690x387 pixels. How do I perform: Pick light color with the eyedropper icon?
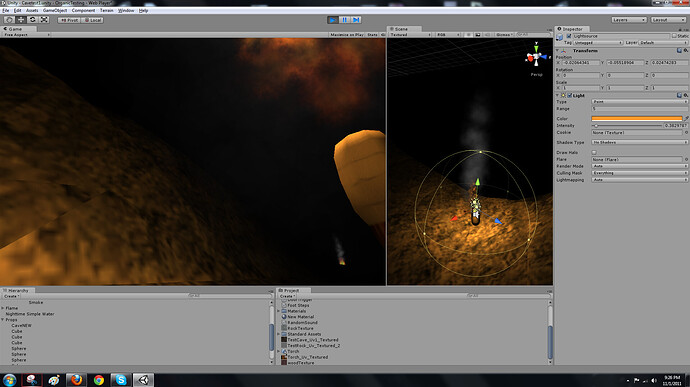click(686, 118)
